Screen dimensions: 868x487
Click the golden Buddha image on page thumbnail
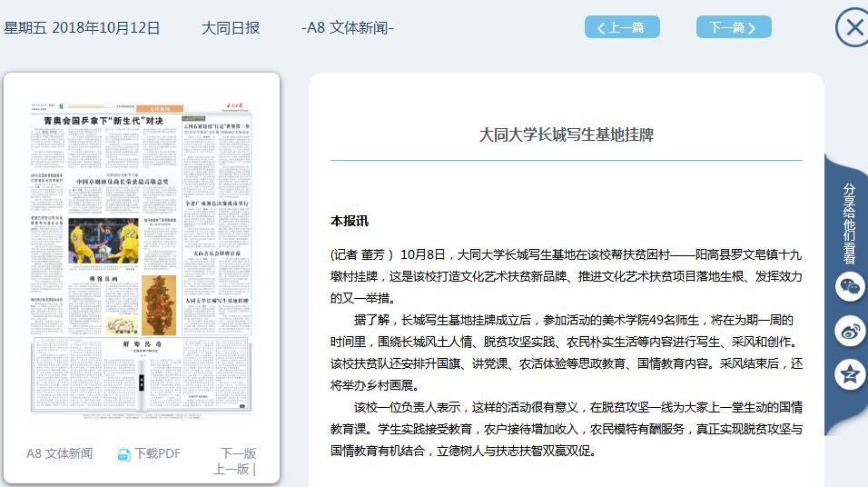159,304
